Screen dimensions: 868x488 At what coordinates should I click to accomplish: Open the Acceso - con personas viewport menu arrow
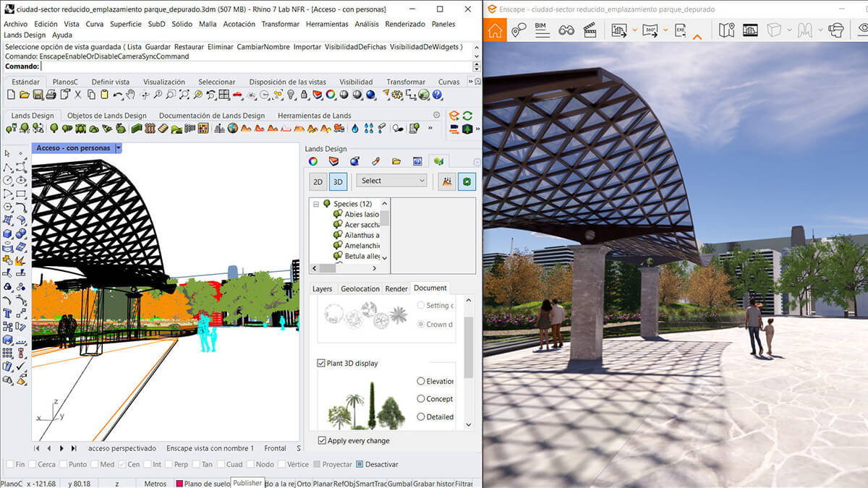119,148
